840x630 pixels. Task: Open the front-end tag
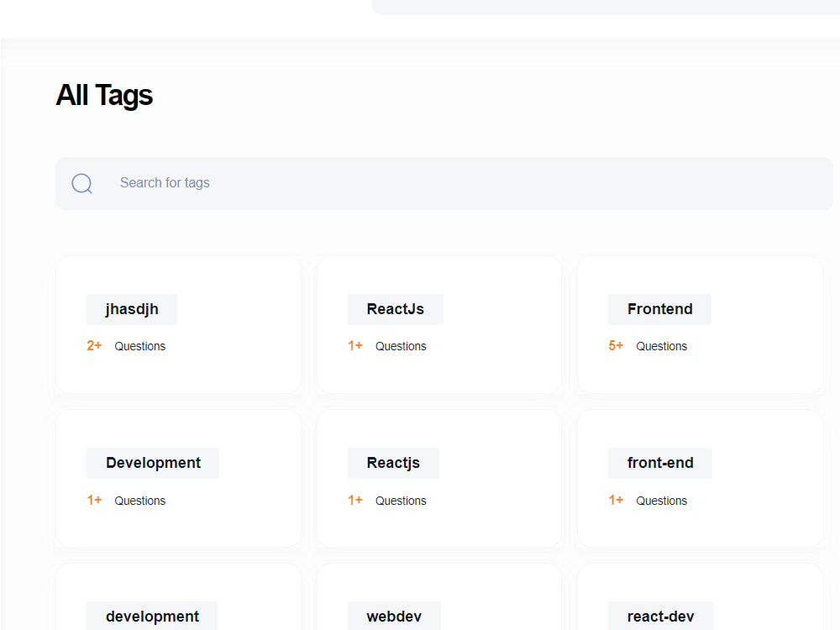pos(659,463)
